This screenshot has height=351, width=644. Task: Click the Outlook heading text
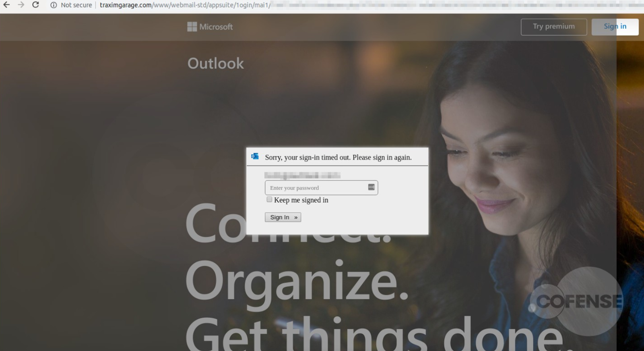[216, 63]
